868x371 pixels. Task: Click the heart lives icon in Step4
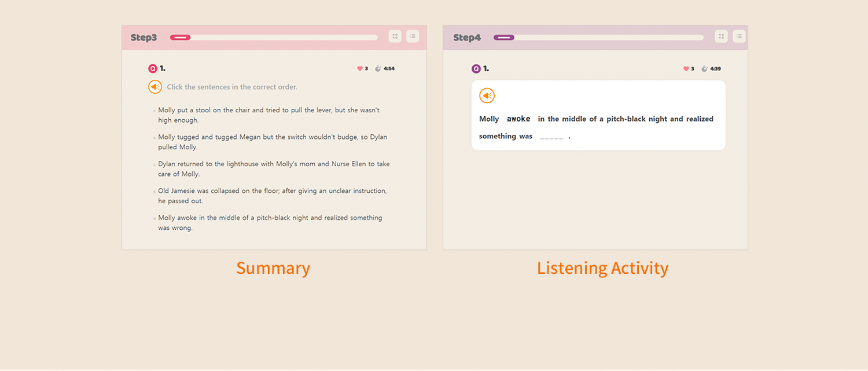tap(686, 69)
